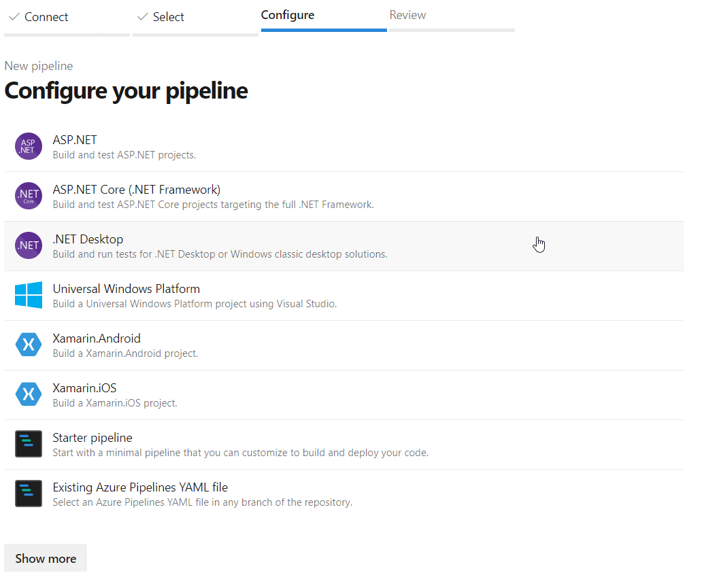Click the .NET Desktop purple icon
This screenshot has height=588, width=704.
(x=29, y=245)
